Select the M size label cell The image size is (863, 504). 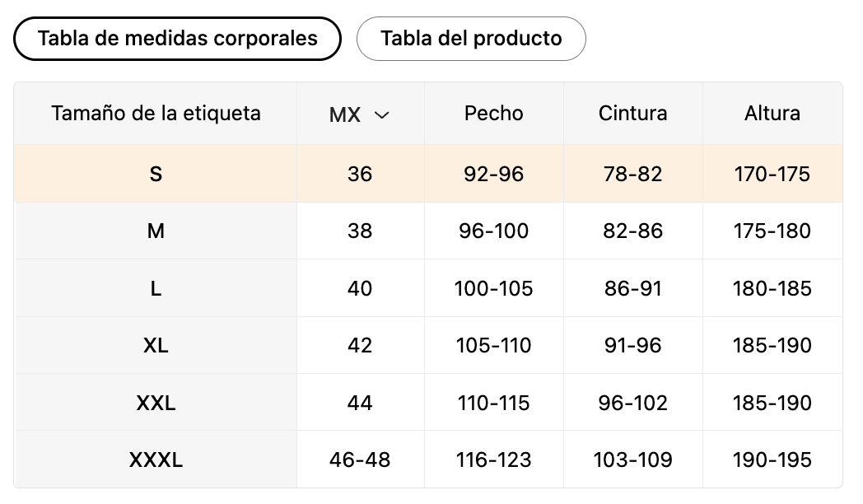coord(156,231)
